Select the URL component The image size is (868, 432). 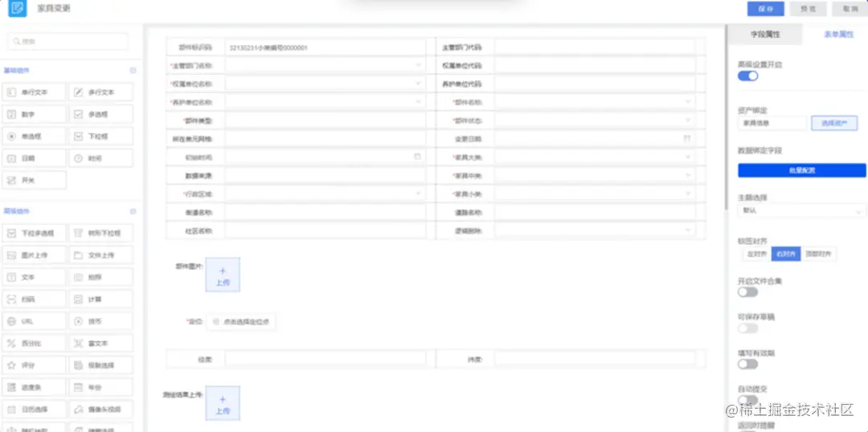coord(34,321)
